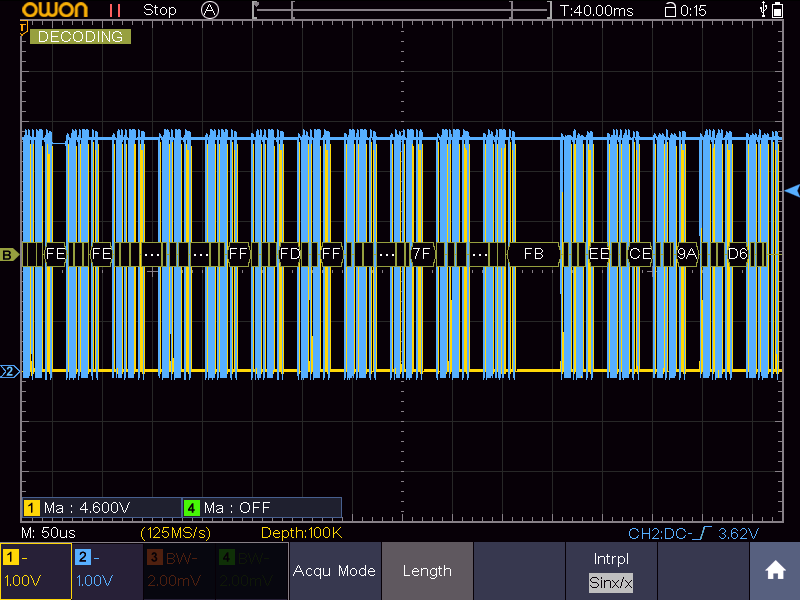Click the Depth:100K memory depth readout

(302, 533)
